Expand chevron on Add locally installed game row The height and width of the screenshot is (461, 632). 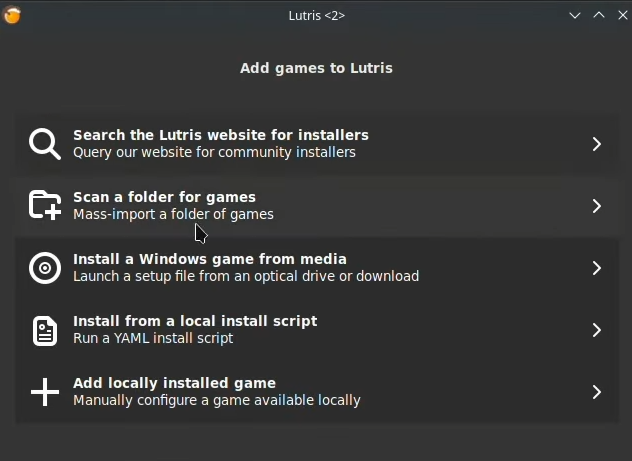click(x=597, y=392)
